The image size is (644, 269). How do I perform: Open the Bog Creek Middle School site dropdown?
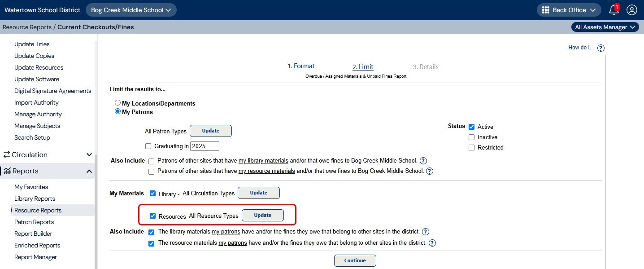[x=131, y=10]
